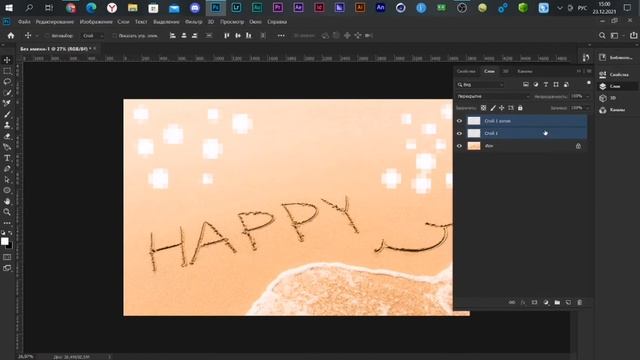
Task: Open the Layers panel flyout menu
Action: 589,71
